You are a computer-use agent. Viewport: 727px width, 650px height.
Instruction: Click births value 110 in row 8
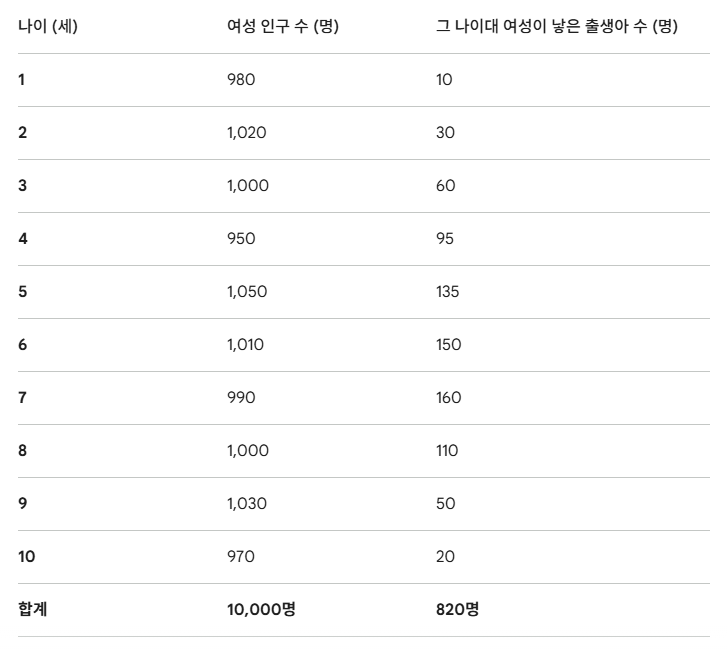(447, 451)
